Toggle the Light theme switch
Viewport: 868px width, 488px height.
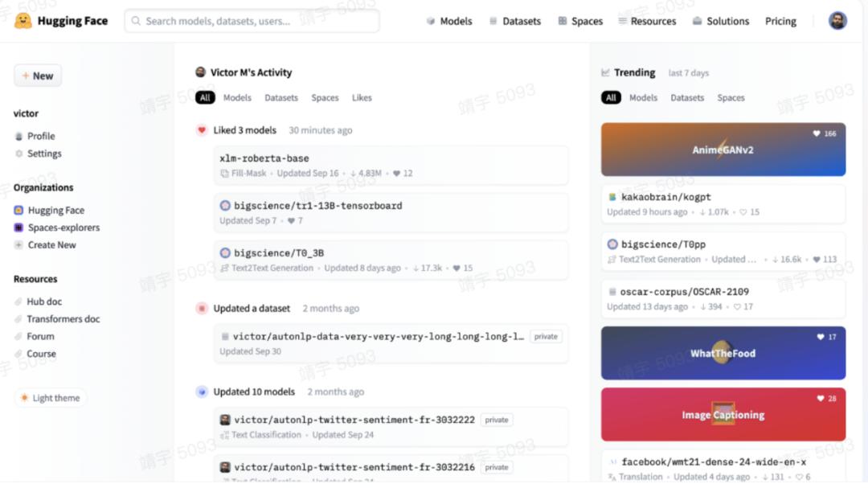coord(51,398)
